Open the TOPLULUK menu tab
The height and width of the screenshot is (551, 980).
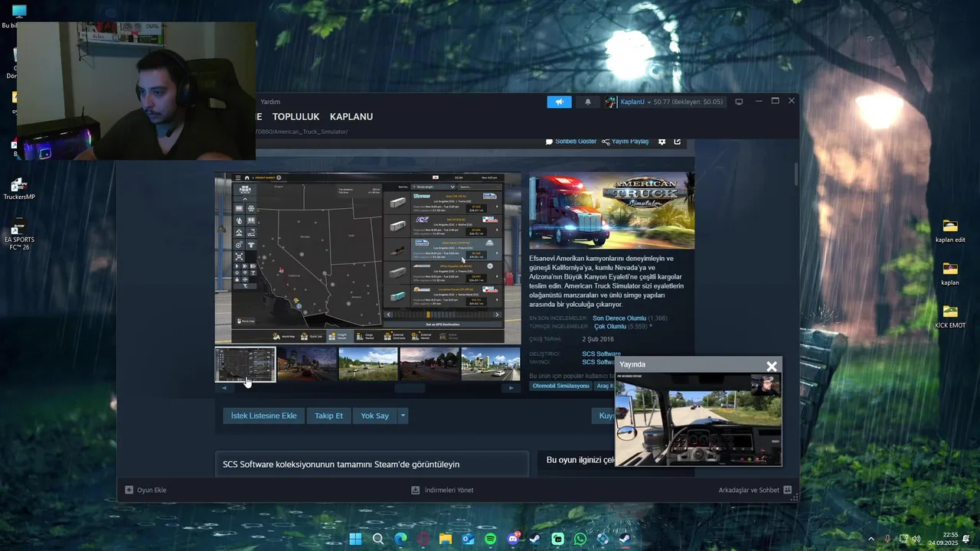(x=296, y=116)
